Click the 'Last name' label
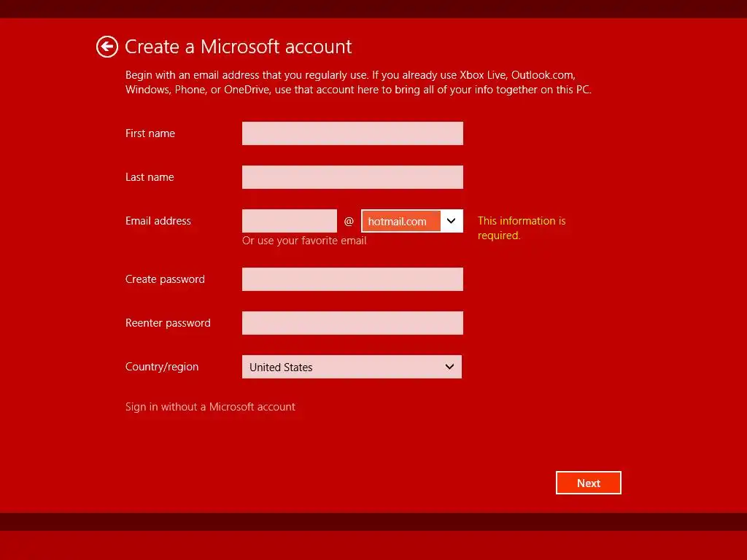The image size is (747, 560). click(x=150, y=177)
